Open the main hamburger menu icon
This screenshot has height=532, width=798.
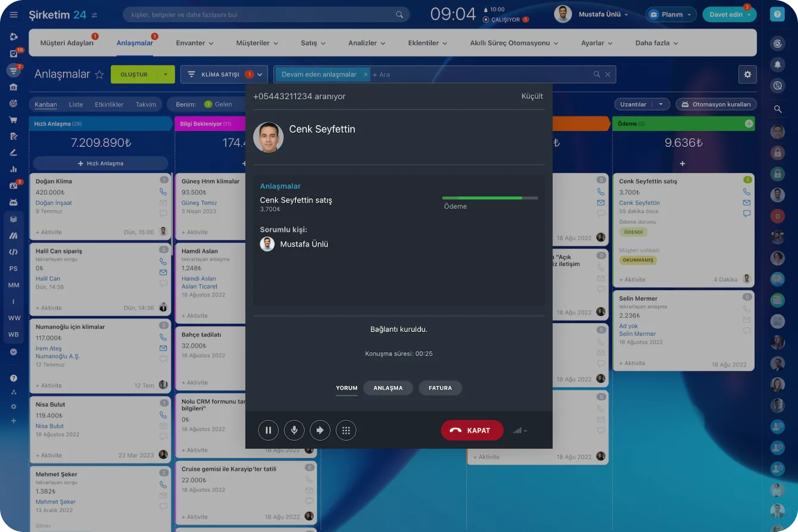14,14
